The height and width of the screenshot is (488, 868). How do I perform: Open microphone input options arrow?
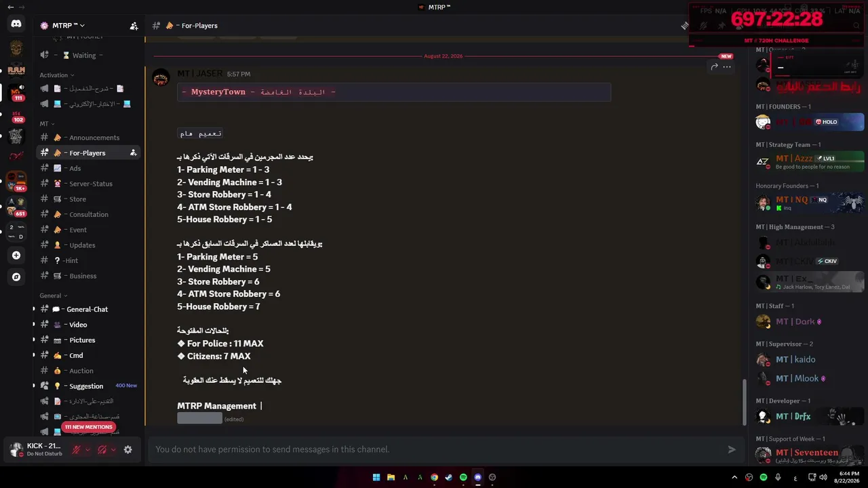coord(87,449)
